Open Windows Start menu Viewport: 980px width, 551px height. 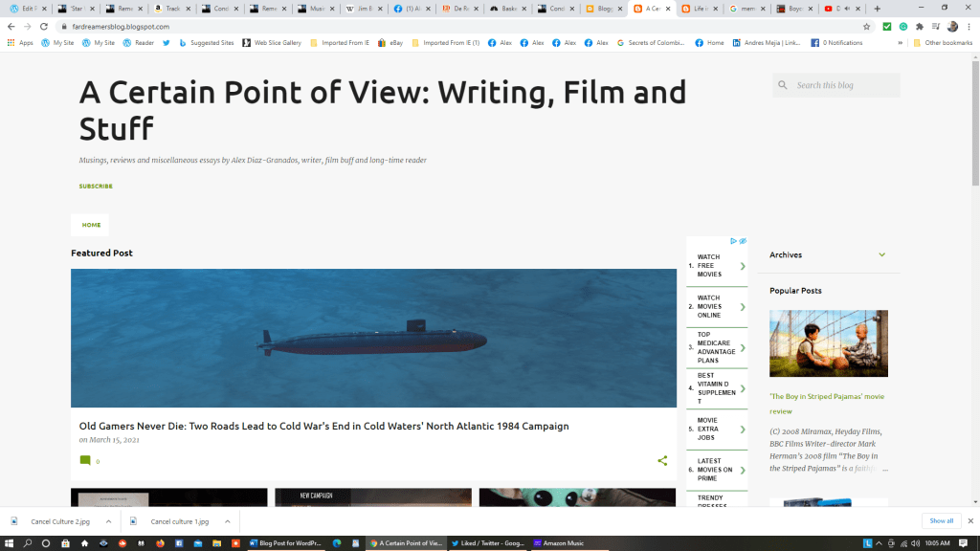coord(9,543)
